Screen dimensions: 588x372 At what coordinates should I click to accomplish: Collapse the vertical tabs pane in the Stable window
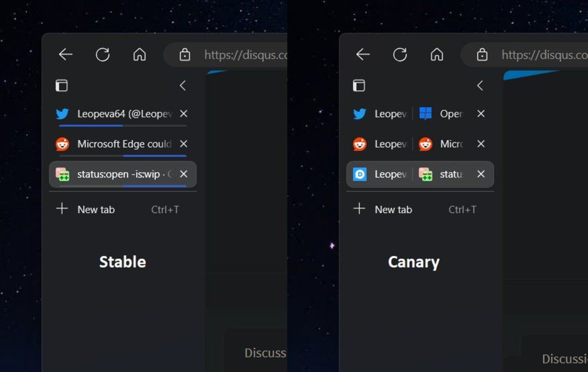point(183,86)
